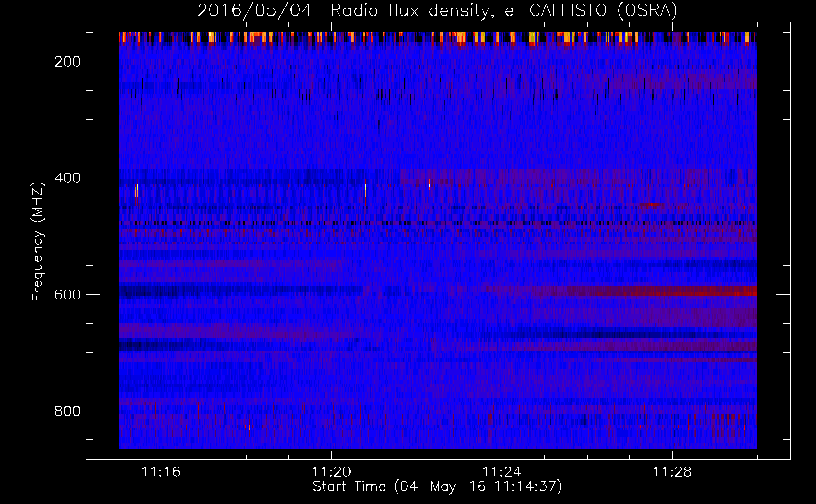Viewport: 816px width, 504px height.
Task: Click the time tick label 11:16
Action: (x=161, y=472)
